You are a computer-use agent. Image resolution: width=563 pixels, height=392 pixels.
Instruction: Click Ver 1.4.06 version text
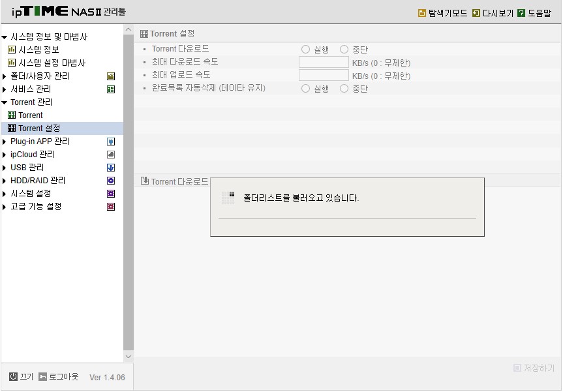click(107, 377)
